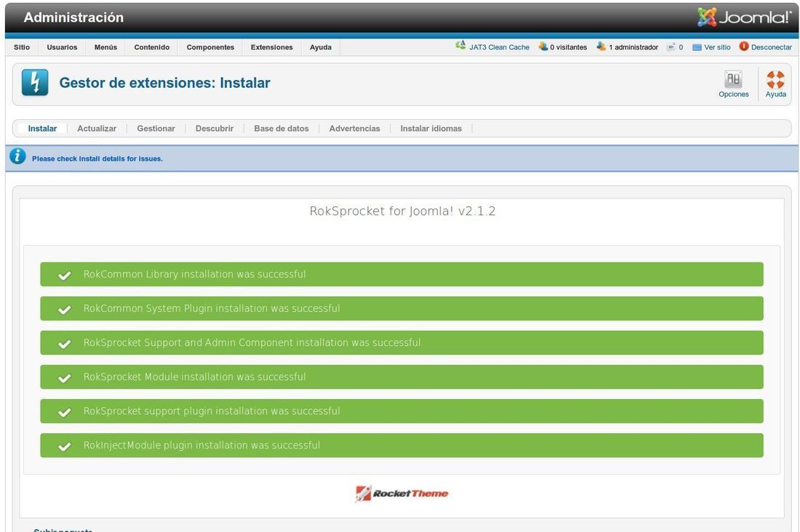Click 'RokSprocket Module installation was successful' text
800x532 pixels.
tap(195, 377)
